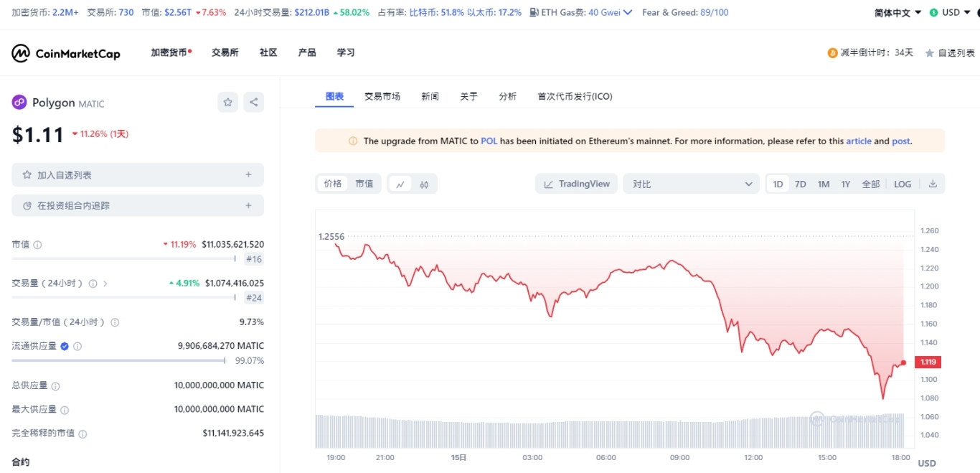Click the Polygon coin logo
The width and height of the screenshot is (980, 473).
(19, 103)
